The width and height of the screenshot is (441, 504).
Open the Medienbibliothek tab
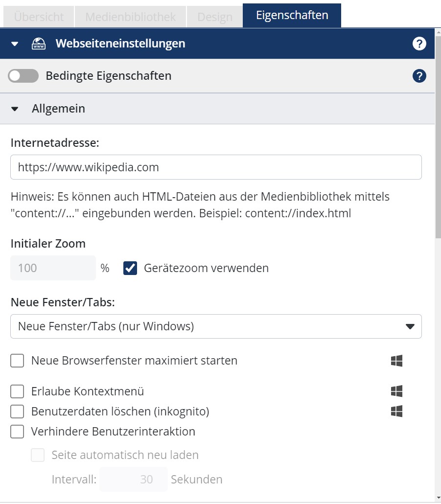point(130,16)
